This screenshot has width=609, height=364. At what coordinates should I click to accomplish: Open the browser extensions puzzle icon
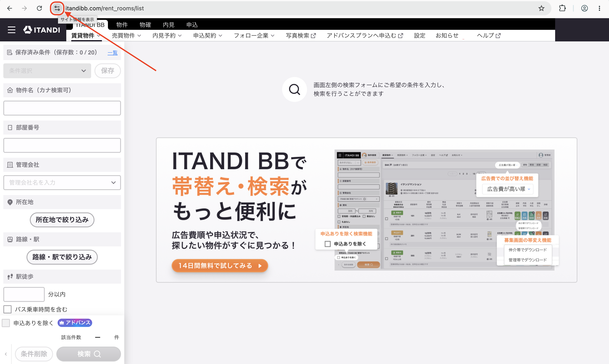(562, 8)
